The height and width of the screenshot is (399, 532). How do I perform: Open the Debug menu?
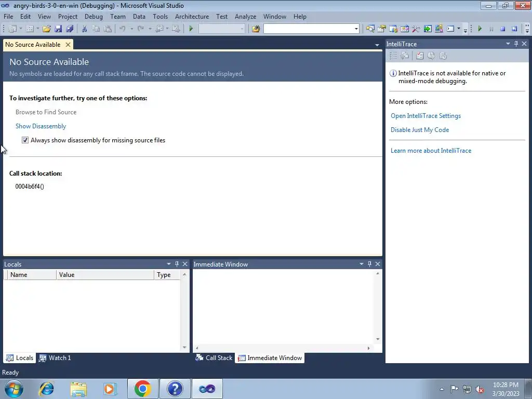pos(94,16)
